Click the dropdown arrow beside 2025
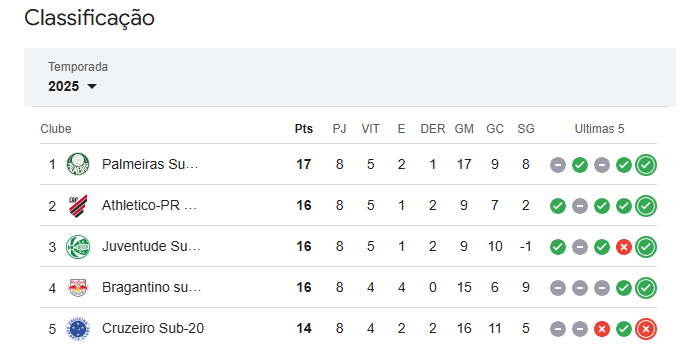 [x=92, y=86]
